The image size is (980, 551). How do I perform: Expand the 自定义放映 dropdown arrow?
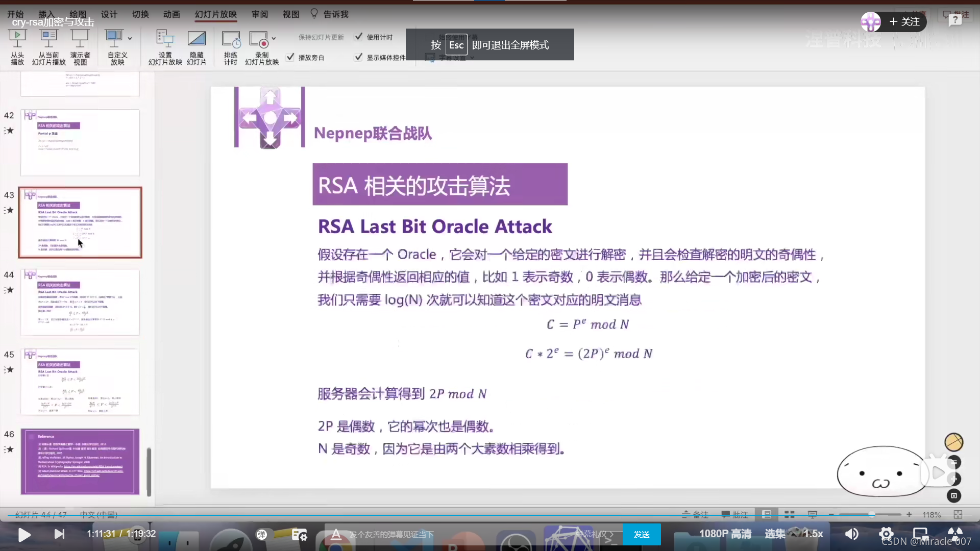pyautogui.click(x=130, y=39)
